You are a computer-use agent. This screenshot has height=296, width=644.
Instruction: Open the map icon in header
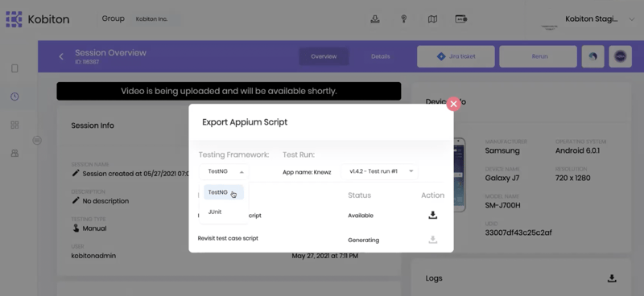click(432, 18)
